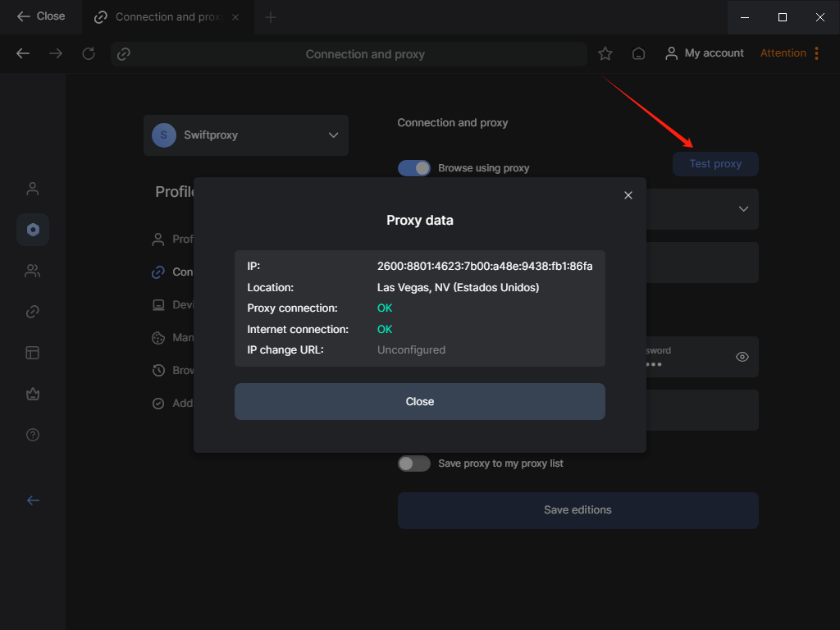The image size is (840, 630).
Task: Click the crown icon in sidebar
Action: (x=33, y=394)
